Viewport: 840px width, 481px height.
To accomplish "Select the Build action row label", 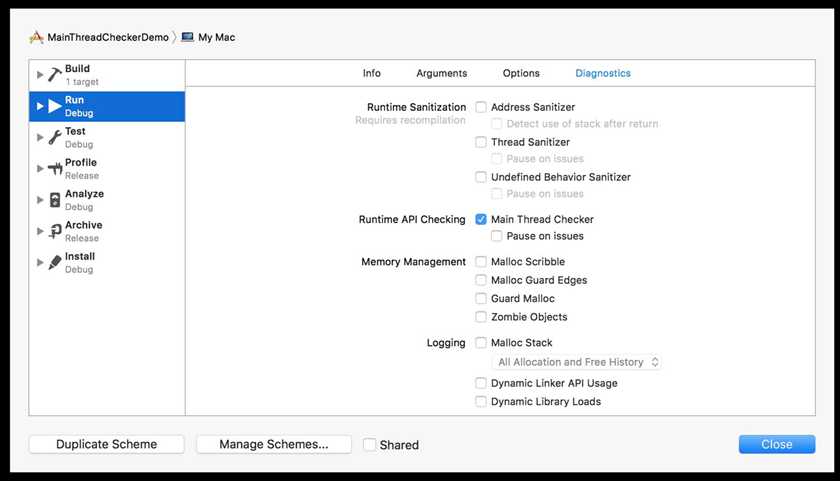I will click(77, 69).
